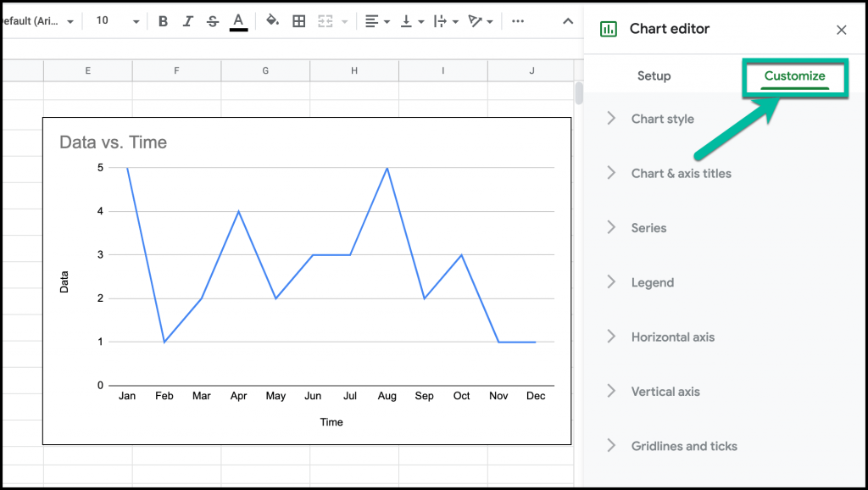Click the '0' label on the vertical axis
The height and width of the screenshot is (490, 868).
tap(100, 386)
